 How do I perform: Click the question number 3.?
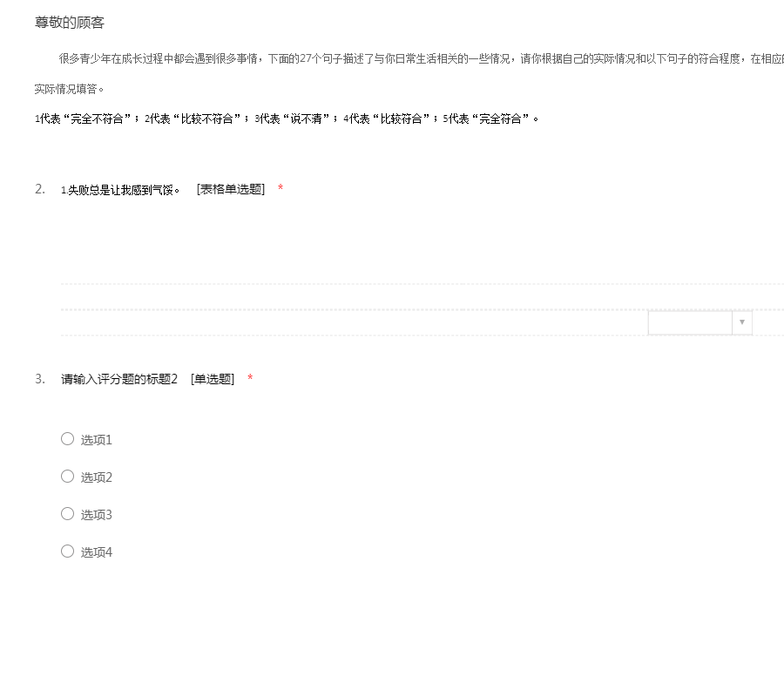click(40, 378)
